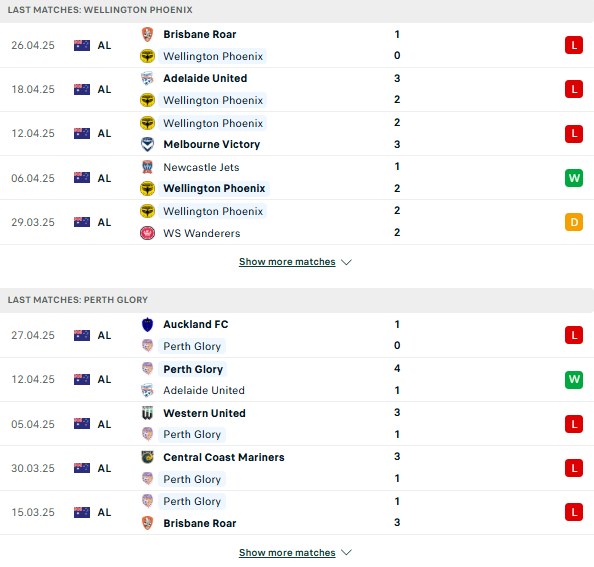Click date 15.03.25

(x=33, y=512)
